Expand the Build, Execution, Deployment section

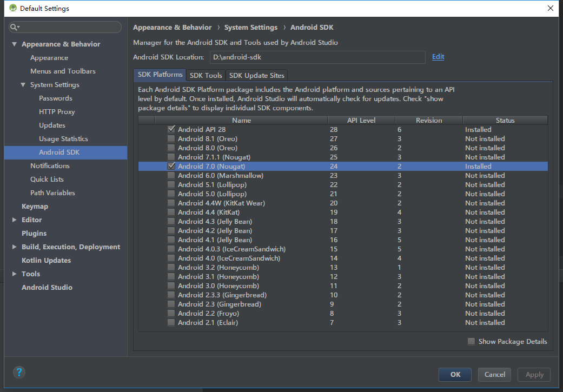tap(15, 247)
